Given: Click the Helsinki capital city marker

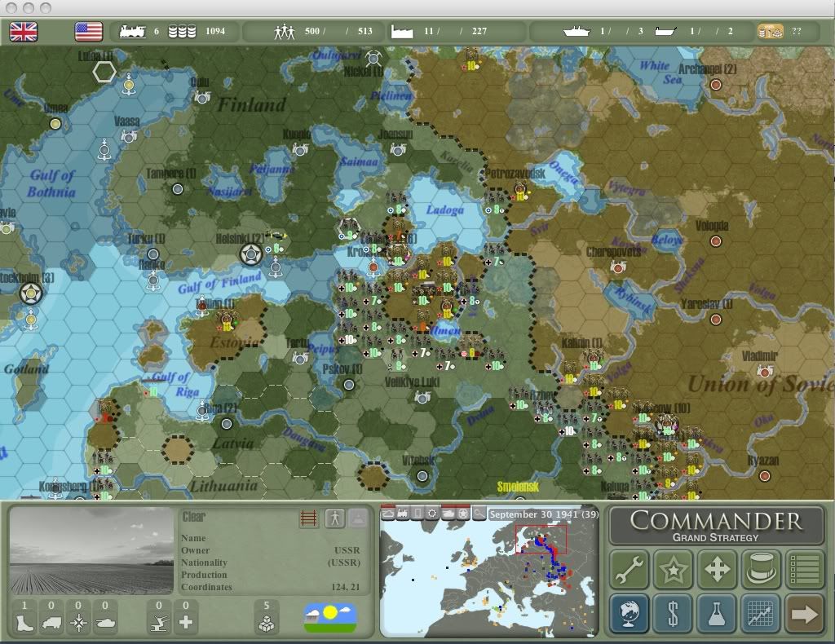Looking at the screenshot, I should [x=250, y=254].
